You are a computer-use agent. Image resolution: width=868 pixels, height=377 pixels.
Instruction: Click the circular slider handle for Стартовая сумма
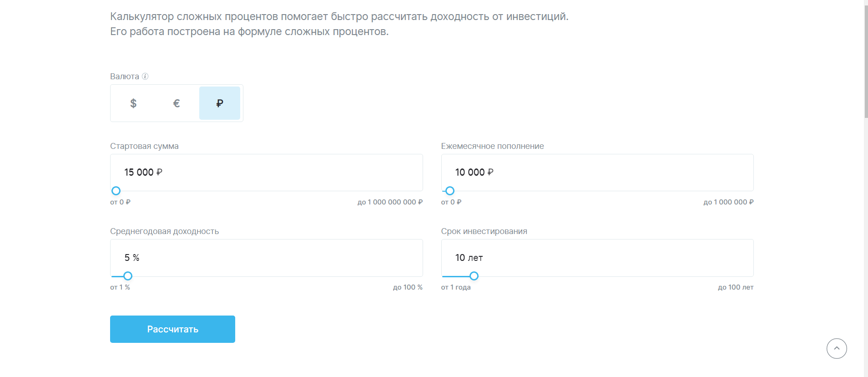tap(116, 191)
